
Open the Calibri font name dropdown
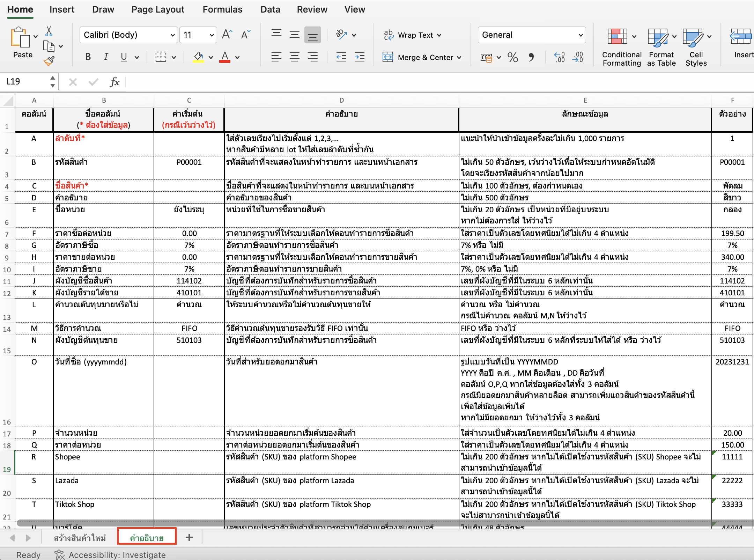pyautogui.click(x=172, y=35)
